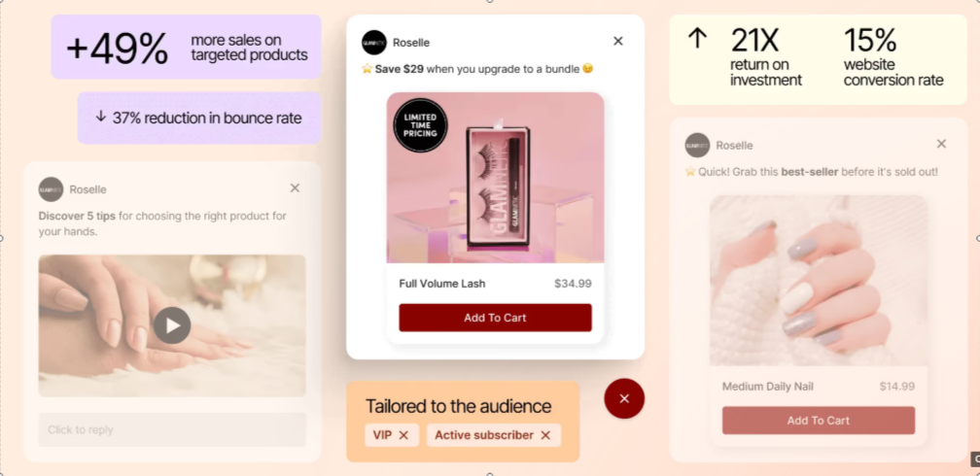The height and width of the screenshot is (476, 980).
Task: Open the Medium Daily Nail product image
Action: coord(819,281)
